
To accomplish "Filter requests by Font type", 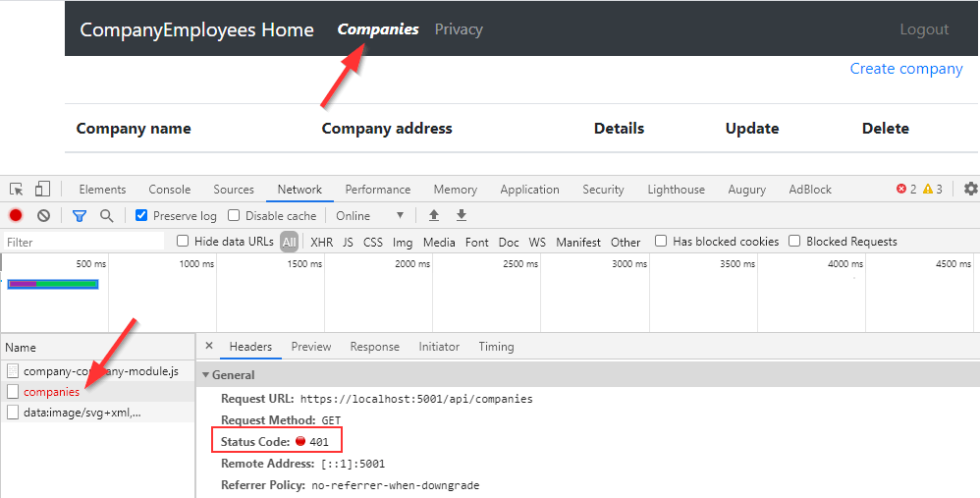I will click(x=477, y=242).
